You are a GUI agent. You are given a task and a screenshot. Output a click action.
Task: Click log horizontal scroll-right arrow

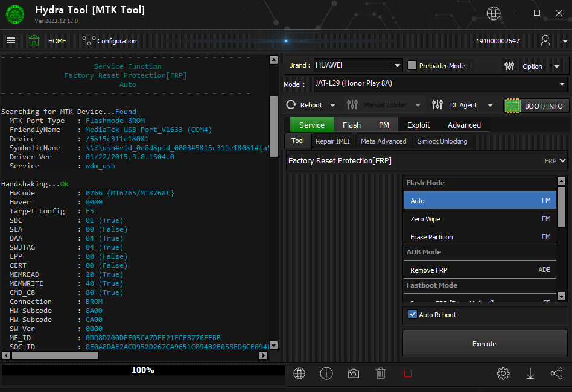pos(264,355)
